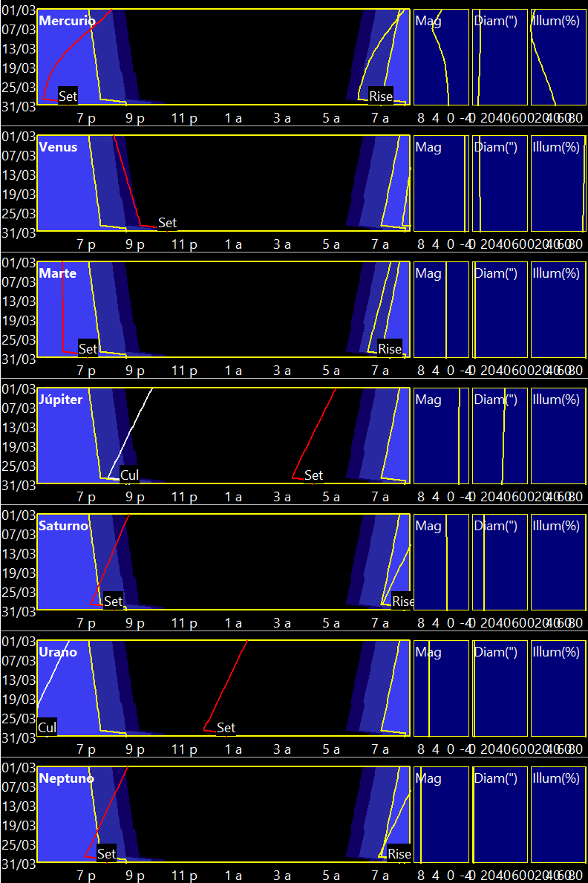588x883 pixels.
Task: Click the Rise marker in Mercurio chart
Action: (381, 97)
